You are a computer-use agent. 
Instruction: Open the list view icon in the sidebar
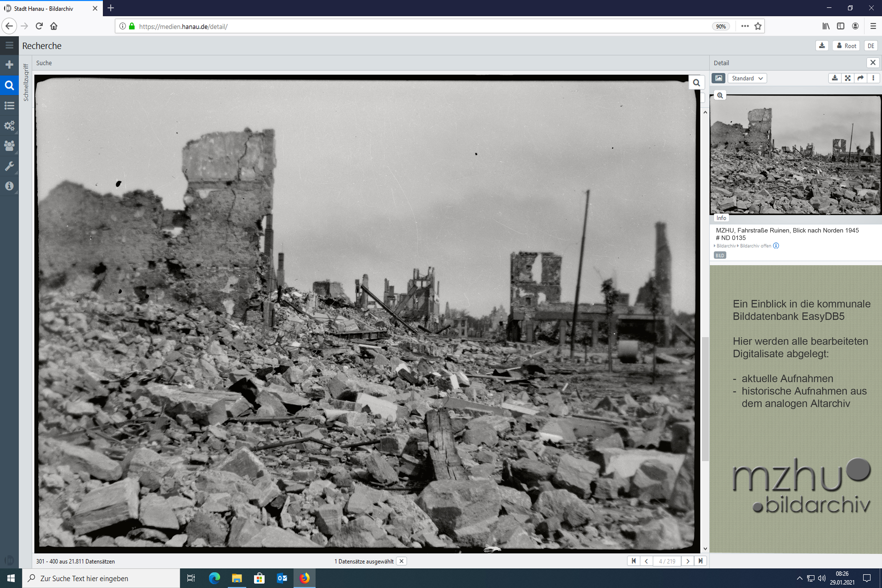tap(9, 105)
